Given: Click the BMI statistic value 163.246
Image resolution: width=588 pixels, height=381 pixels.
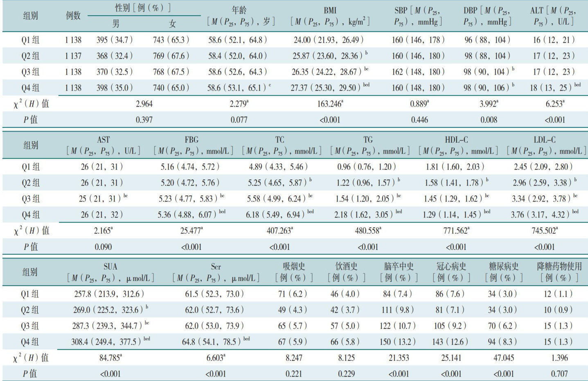Looking at the screenshot, I should point(330,104).
